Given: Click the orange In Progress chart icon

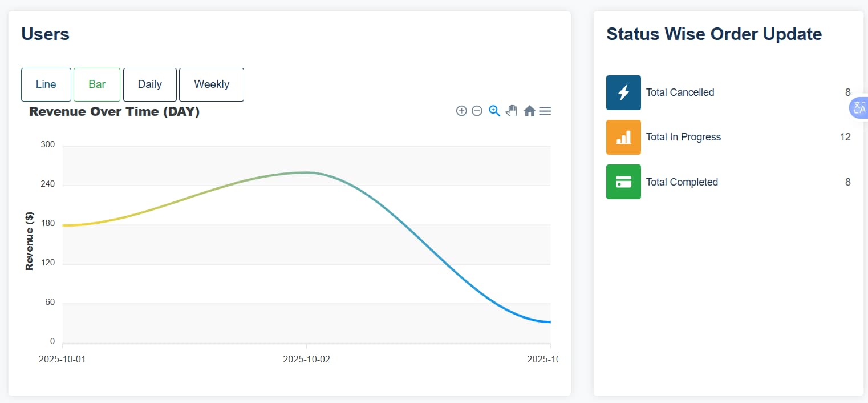Looking at the screenshot, I should point(623,137).
